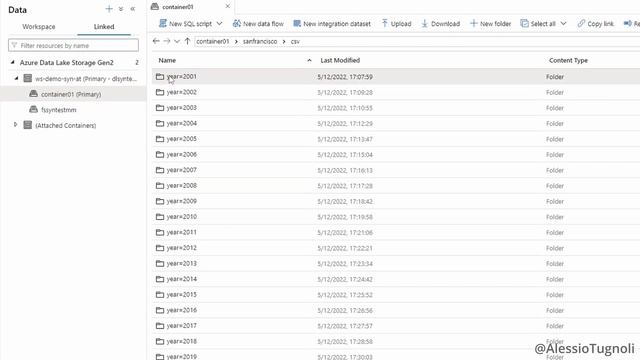Open New data flow from toolbar
This screenshot has width=640, height=360.
click(258, 24)
